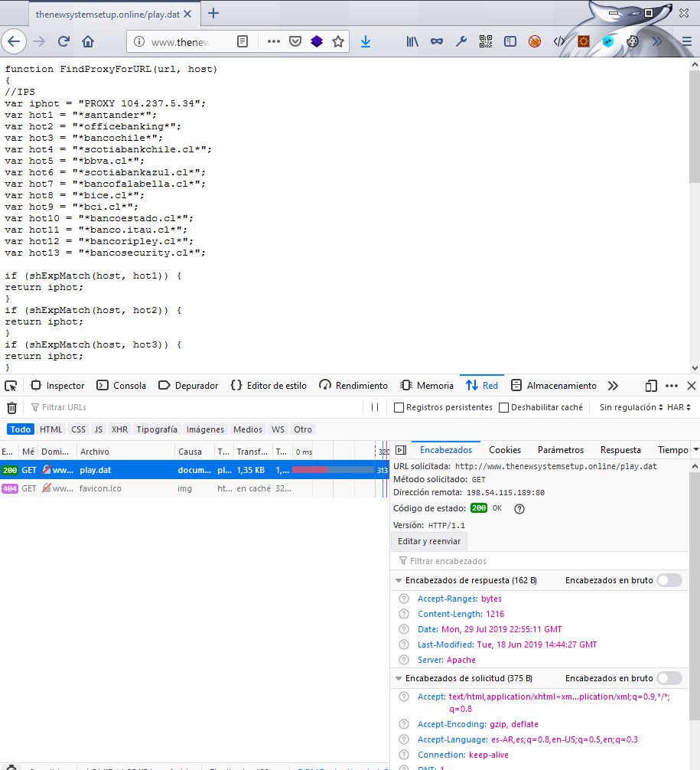Filter network requests by CSS
Screen dimensions: 700x770
click(79, 429)
